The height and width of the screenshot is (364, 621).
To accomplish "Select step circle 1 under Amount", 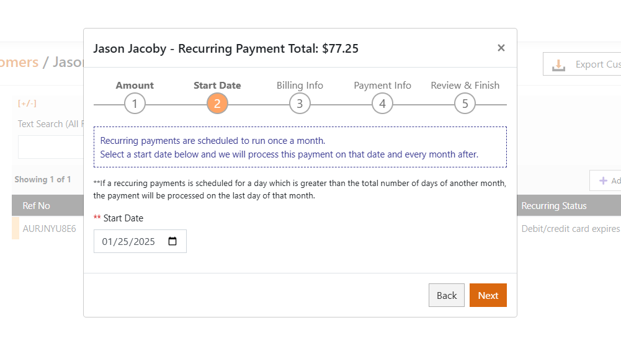I will pyautogui.click(x=135, y=103).
